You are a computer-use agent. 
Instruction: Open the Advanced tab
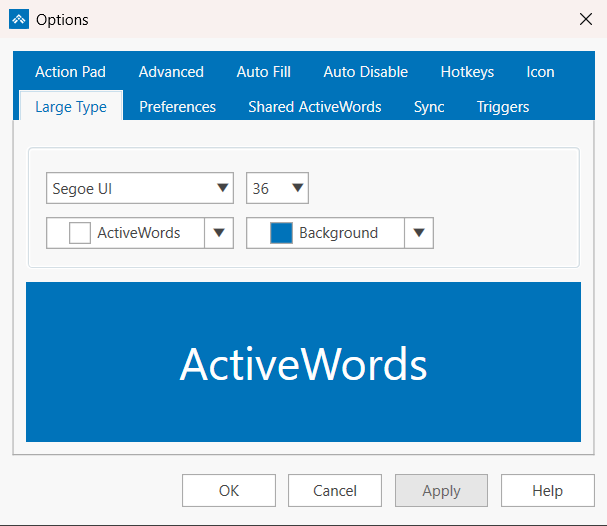pos(171,72)
